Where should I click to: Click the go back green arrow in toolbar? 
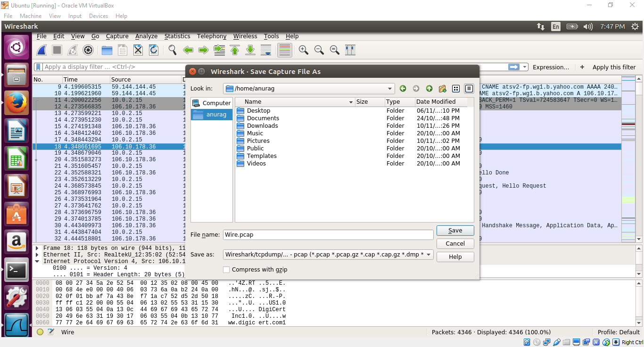(188, 50)
